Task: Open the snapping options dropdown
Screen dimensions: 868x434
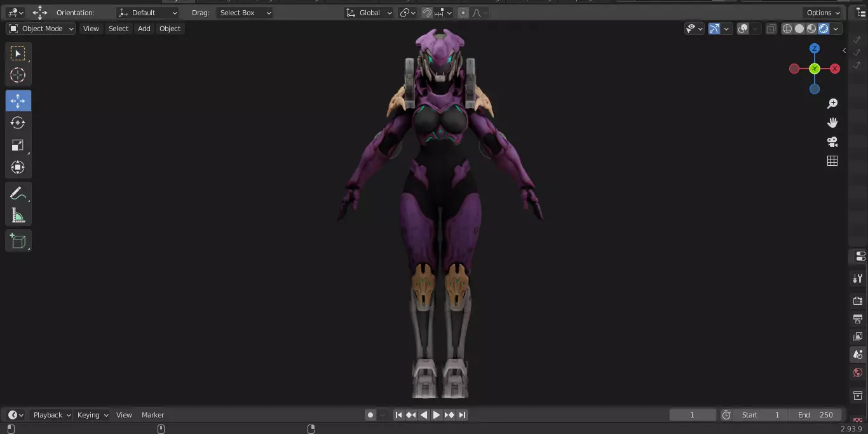Action: (x=444, y=13)
